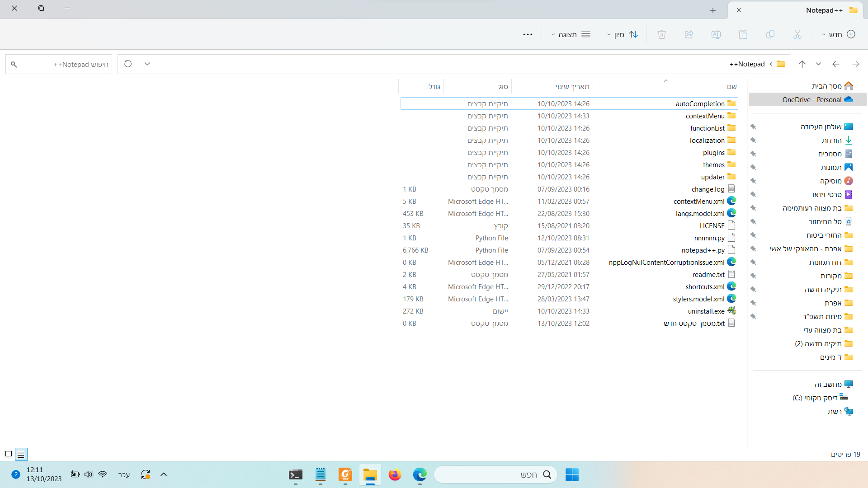Open Firefox from the taskbar
The width and height of the screenshot is (868, 488).
pyautogui.click(x=395, y=474)
